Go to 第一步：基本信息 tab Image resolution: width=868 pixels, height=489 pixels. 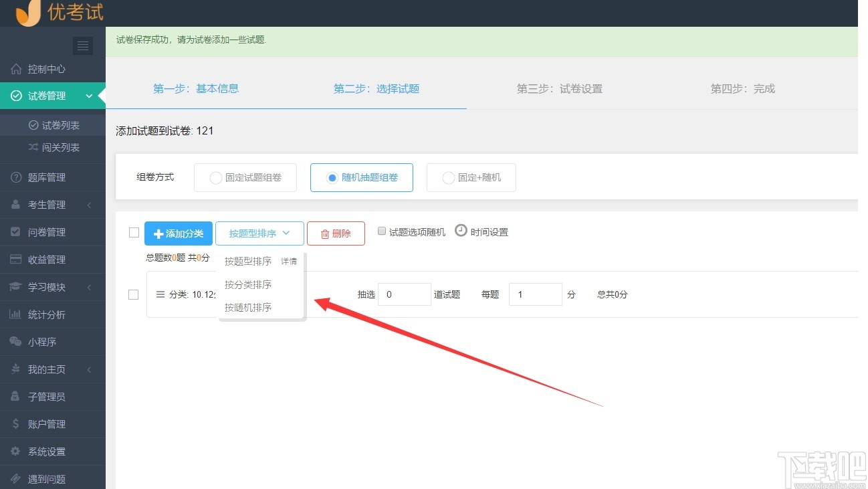(196, 88)
